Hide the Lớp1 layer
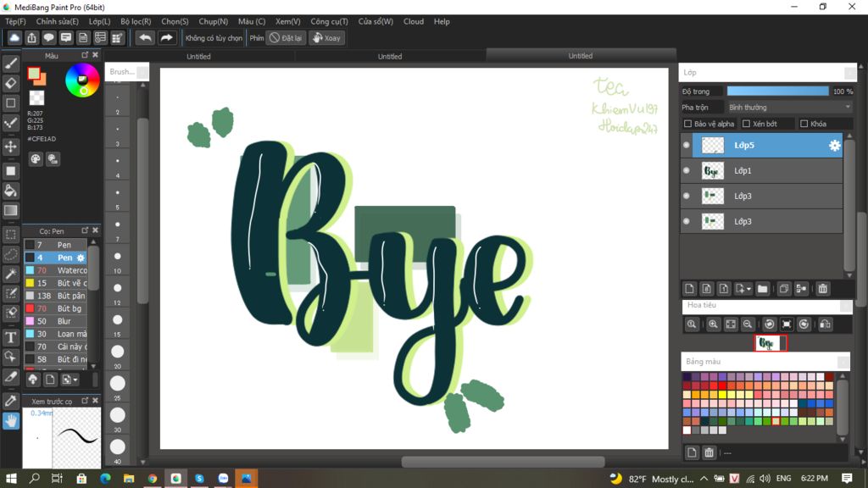The height and width of the screenshot is (488, 868). click(687, 170)
